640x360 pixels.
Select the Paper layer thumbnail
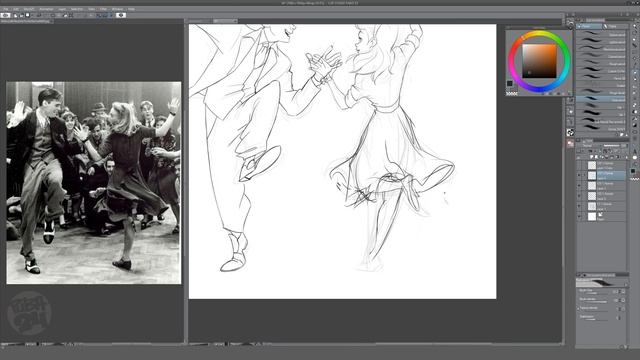(x=592, y=217)
